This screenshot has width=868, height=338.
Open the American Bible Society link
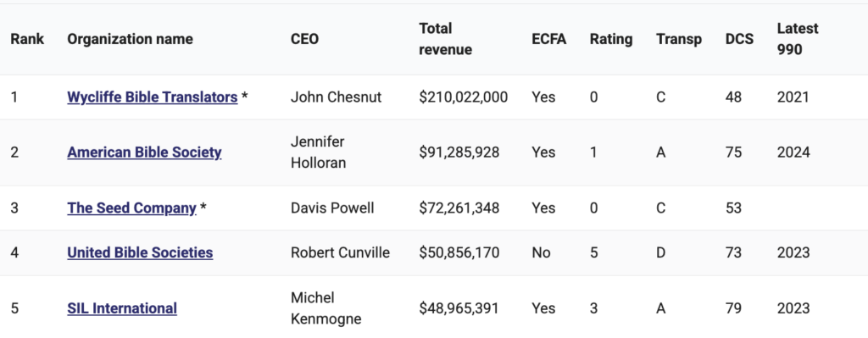[144, 152]
